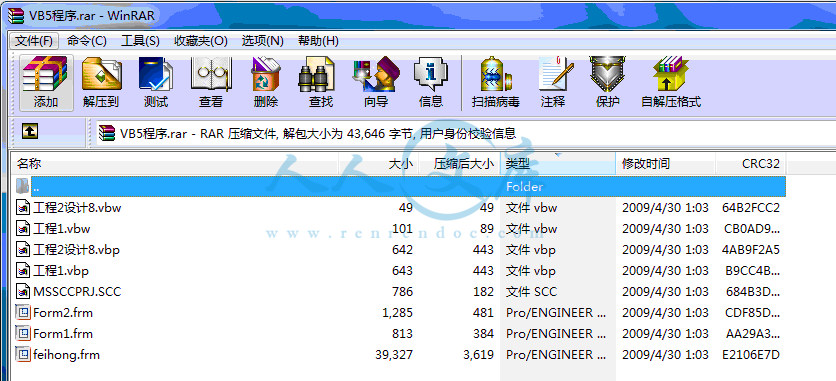The image size is (836, 381).
Task: Click the file icon of 工程2设计8.vbp
Action: 22,249
